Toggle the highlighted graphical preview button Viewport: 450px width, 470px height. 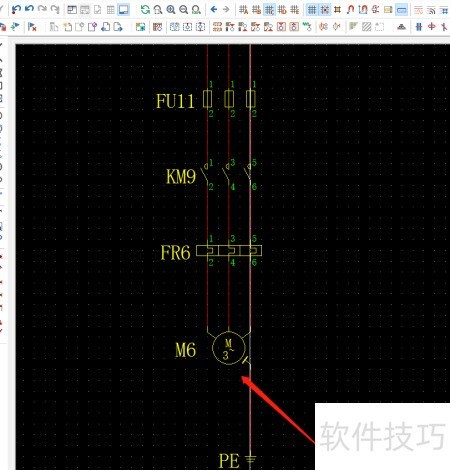click(x=124, y=10)
